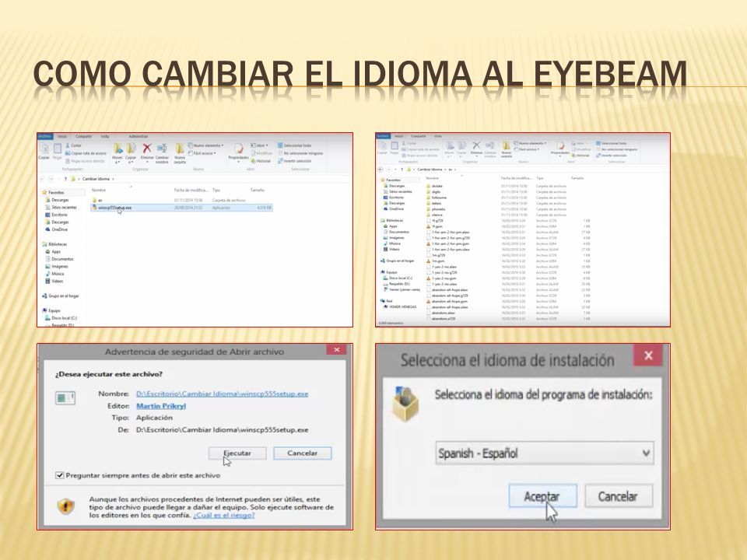
Task: Expand the Abrir dropdown in Cambiar Idioma window
Action: click(x=260, y=145)
